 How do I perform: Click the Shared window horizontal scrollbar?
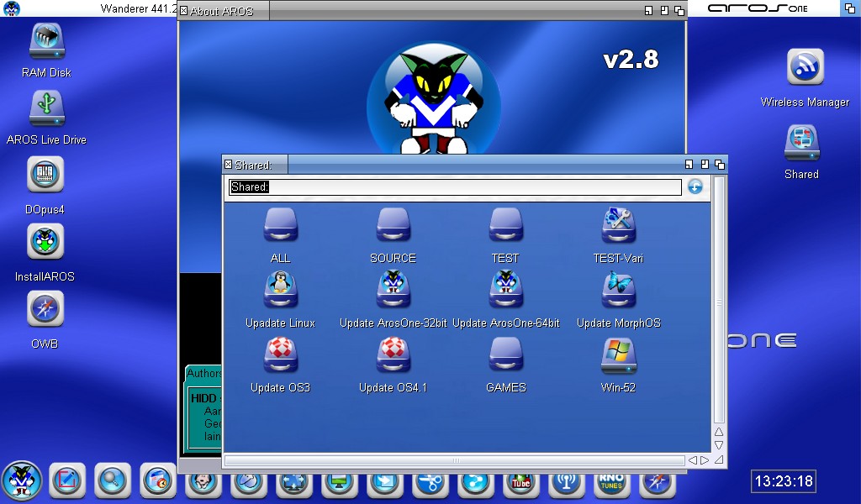point(455,460)
